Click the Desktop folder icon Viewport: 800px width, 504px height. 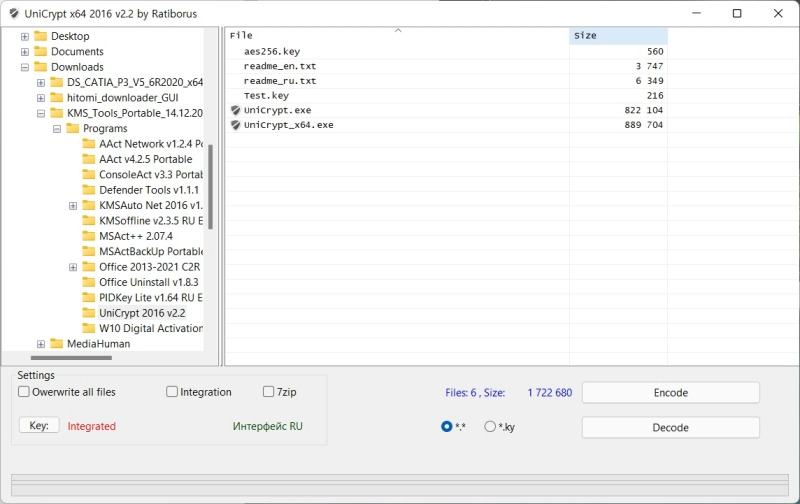40,36
